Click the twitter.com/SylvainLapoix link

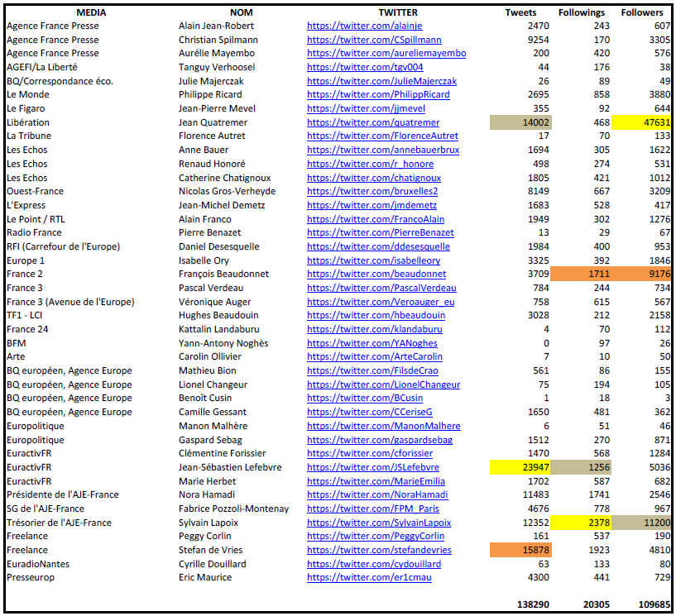pos(379,523)
